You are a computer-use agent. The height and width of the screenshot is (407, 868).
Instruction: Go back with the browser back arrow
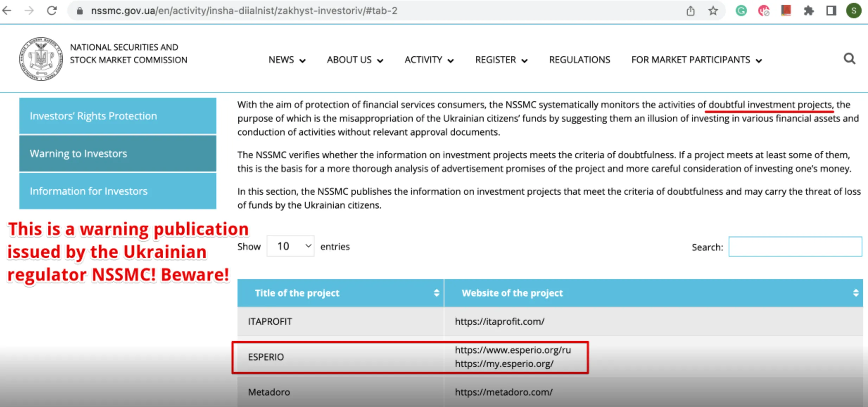pyautogui.click(x=7, y=11)
